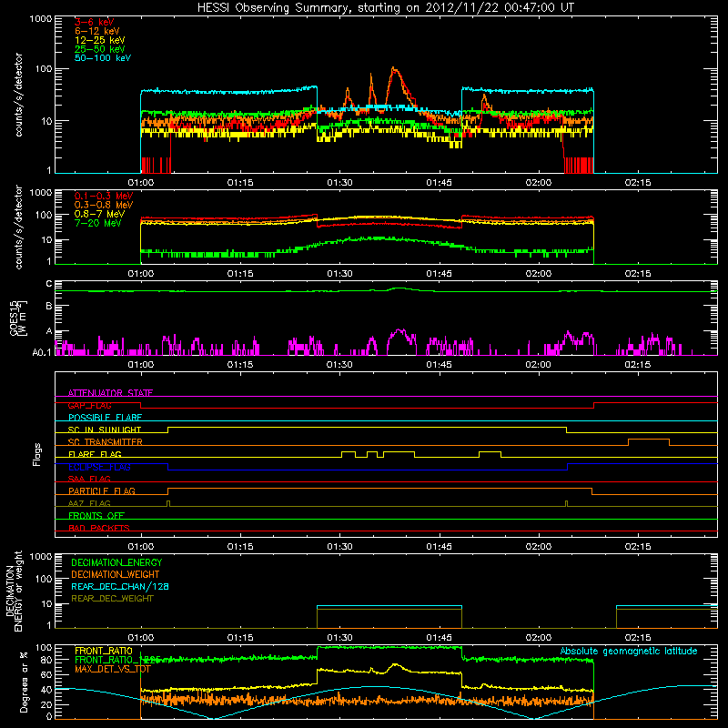Select the 3-6 keV legend label
The height and width of the screenshot is (728, 728).
[x=95, y=22]
